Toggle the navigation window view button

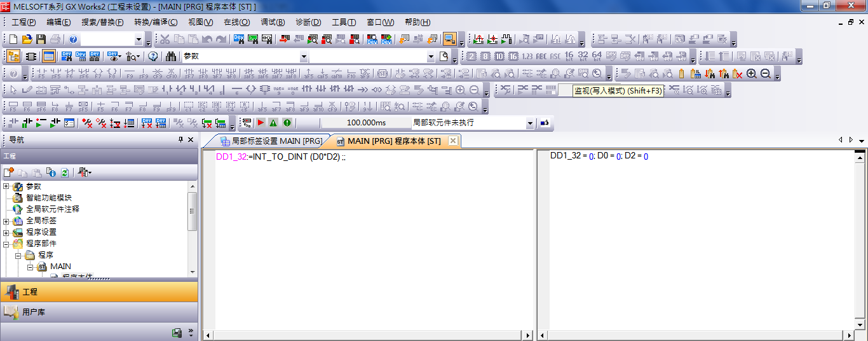pos(13,56)
